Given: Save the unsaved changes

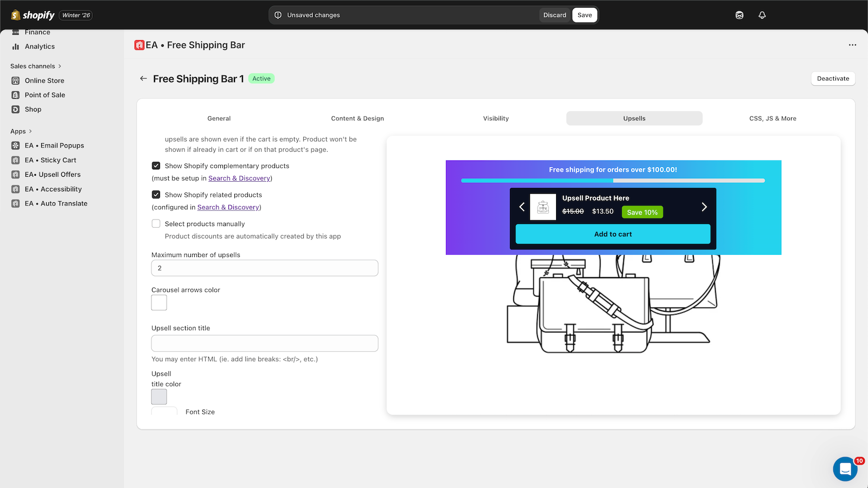Looking at the screenshot, I should (584, 15).
